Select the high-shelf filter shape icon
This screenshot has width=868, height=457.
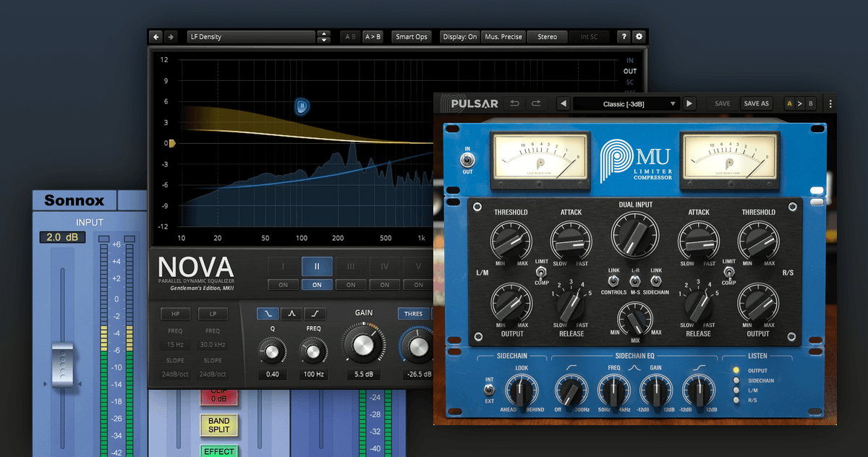[315, 313]
